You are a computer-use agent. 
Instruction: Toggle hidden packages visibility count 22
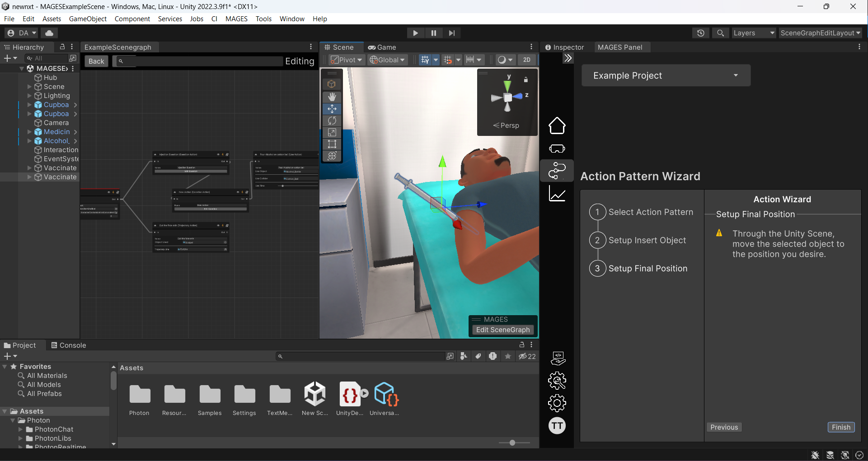(527, 356)
